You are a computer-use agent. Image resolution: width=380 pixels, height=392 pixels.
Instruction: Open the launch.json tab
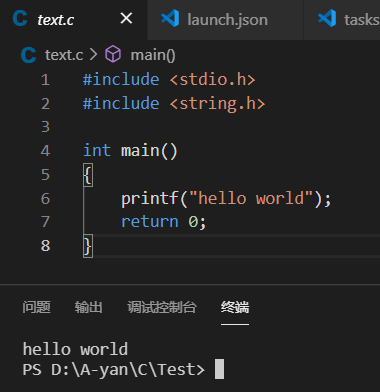[225, 19]
